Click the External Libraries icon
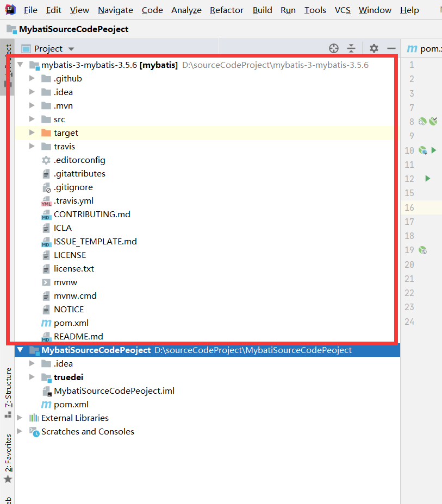442x504 pixels. point(34,418)
